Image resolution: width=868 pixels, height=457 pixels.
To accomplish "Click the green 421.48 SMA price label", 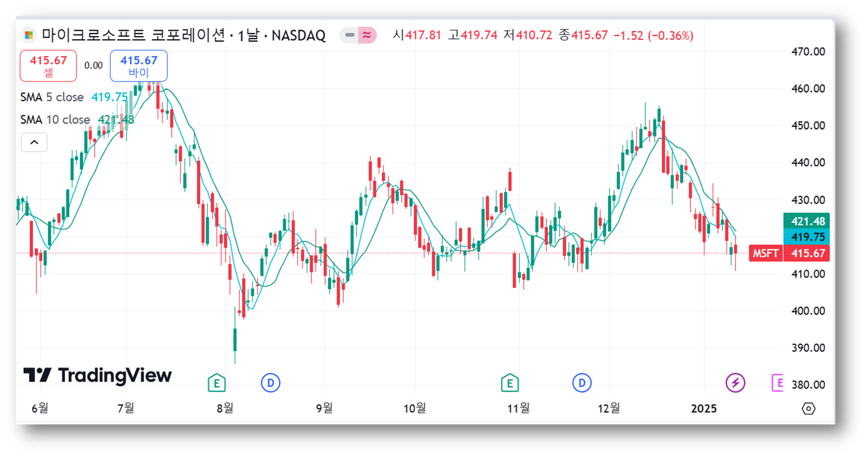I will [x=806, y=221].
